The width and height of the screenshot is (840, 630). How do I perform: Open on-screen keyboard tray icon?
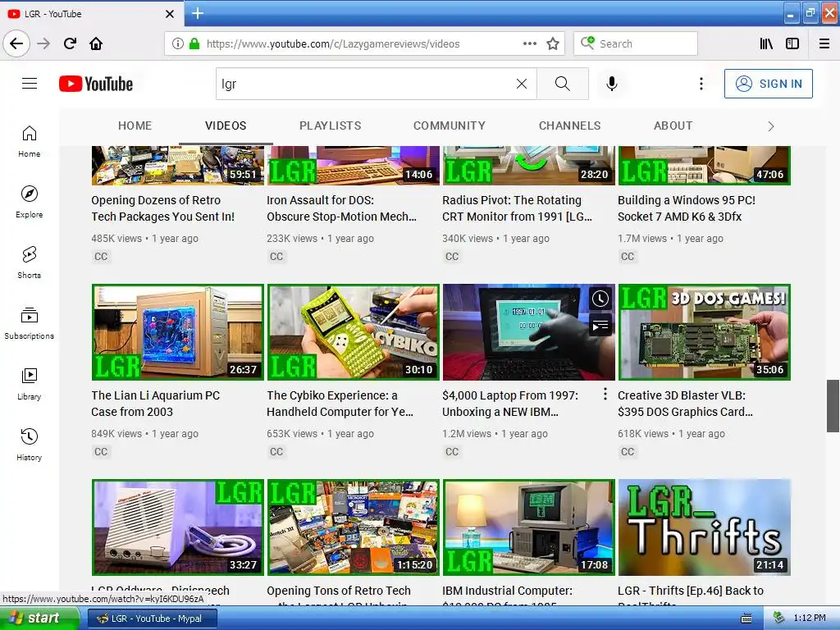(x=746, y=619)
